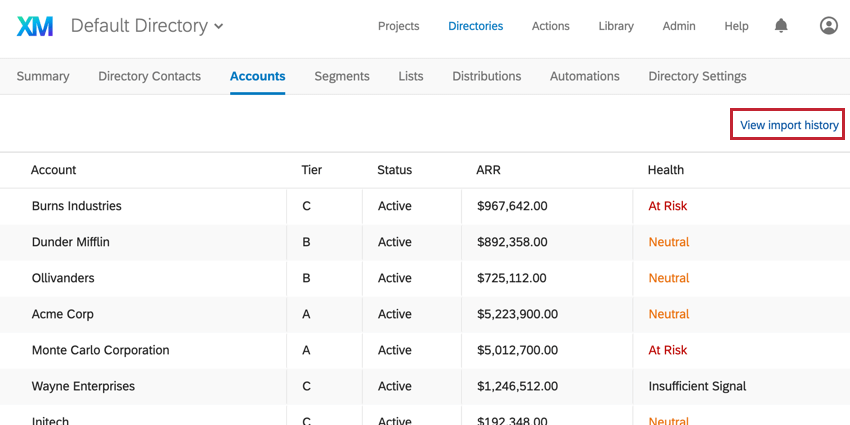
Task: Click Ollivanders' Neutral health status
Action: [669, 278]
